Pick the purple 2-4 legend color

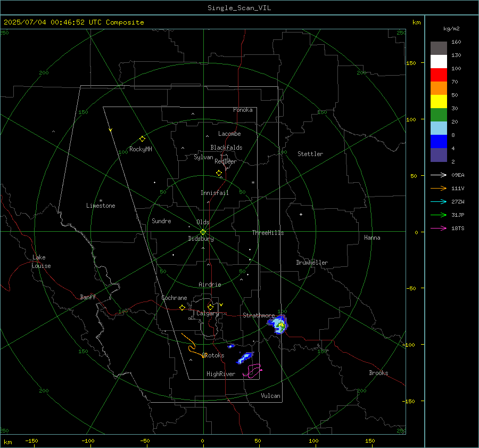click(439, 154)
